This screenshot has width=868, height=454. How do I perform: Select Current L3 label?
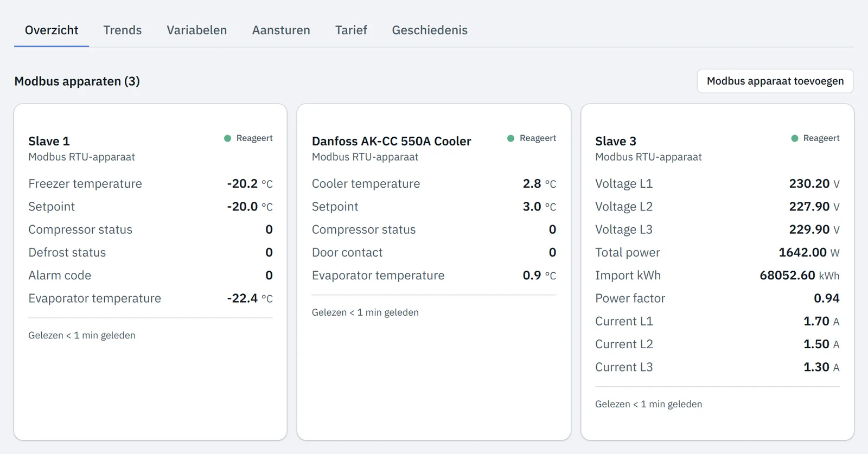point(624,367)
